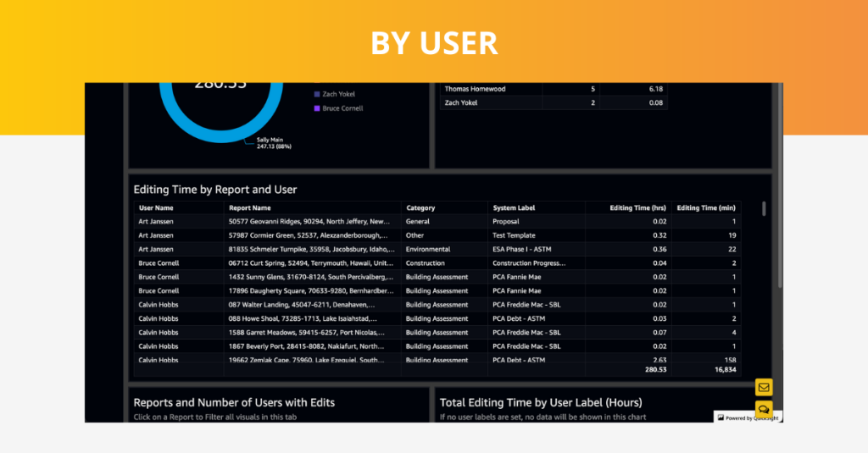Sort by User Name column header
868x453 pixels.
[x=156, y=208]
